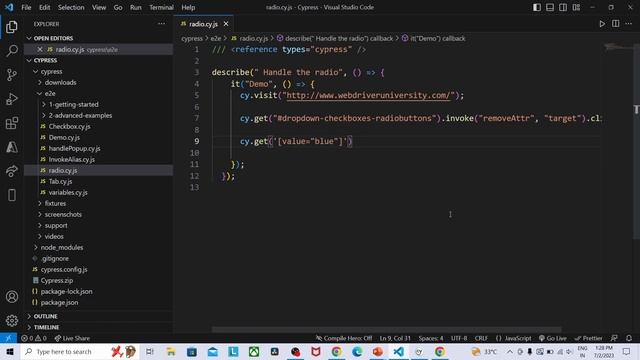640x360 pixels.
Task: Toggle the bottom Panel layout icon
Action: click(550, 7)
